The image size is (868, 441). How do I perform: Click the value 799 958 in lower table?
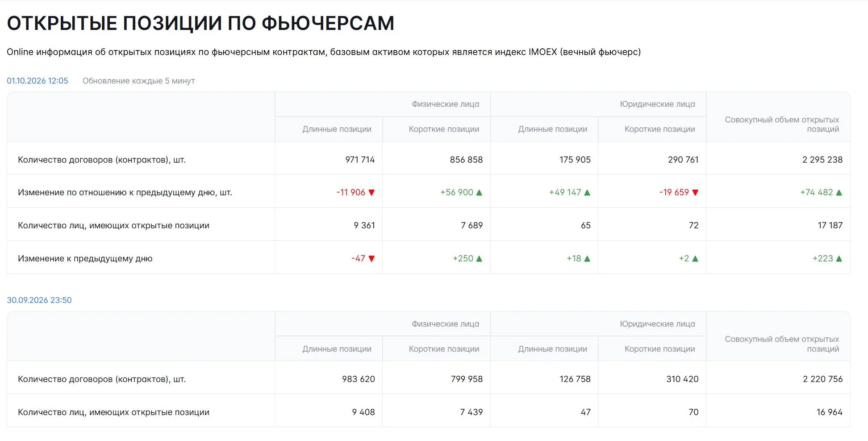coord(467,379)
